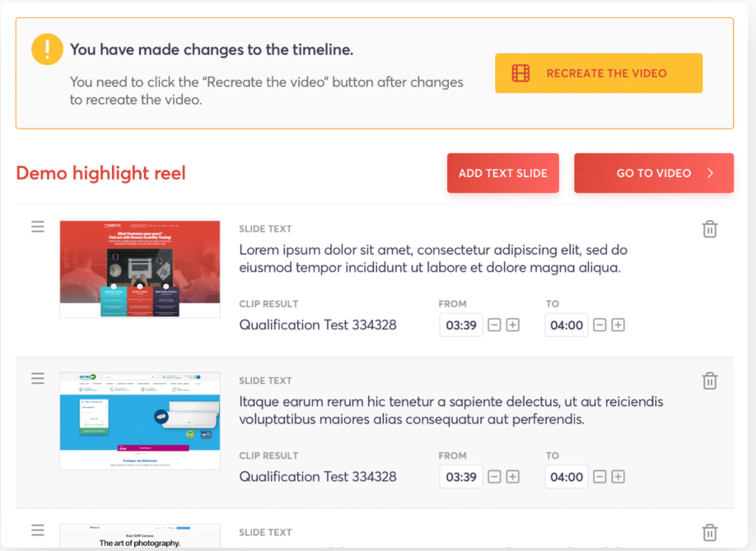Grab the first slide's reorder handle

(x=38, y=226)
